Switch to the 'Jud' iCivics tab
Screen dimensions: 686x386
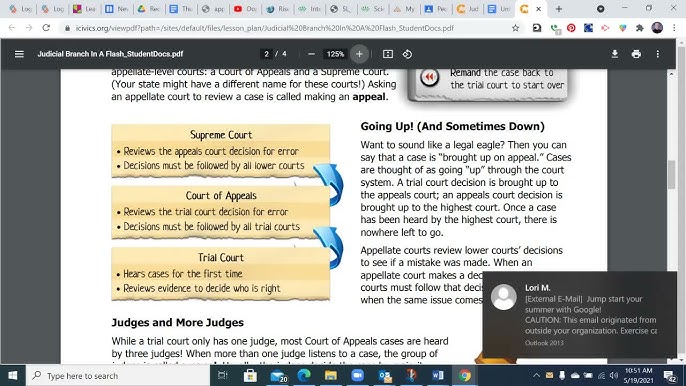click(467, 9)
